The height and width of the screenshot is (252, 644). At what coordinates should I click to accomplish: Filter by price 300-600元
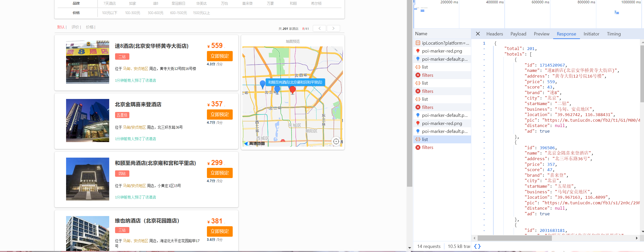tap(156, 13)
